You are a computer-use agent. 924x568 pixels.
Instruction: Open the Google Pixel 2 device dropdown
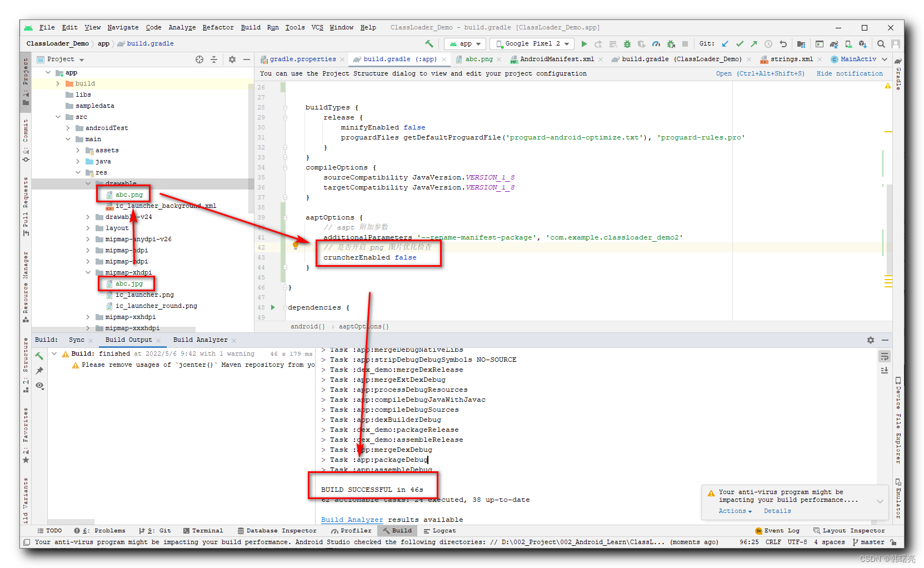click(x=532, y=43)
